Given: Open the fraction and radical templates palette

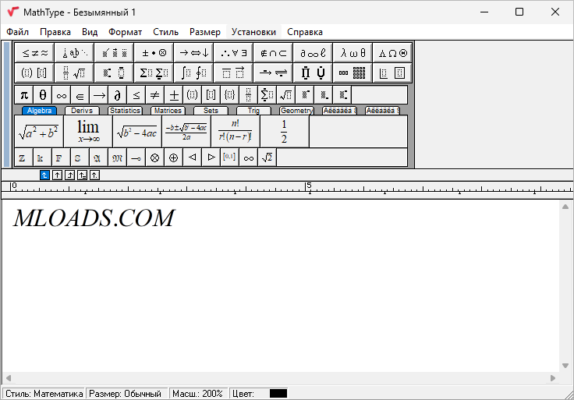Looking at the screenshot, I should click(75, 73).
